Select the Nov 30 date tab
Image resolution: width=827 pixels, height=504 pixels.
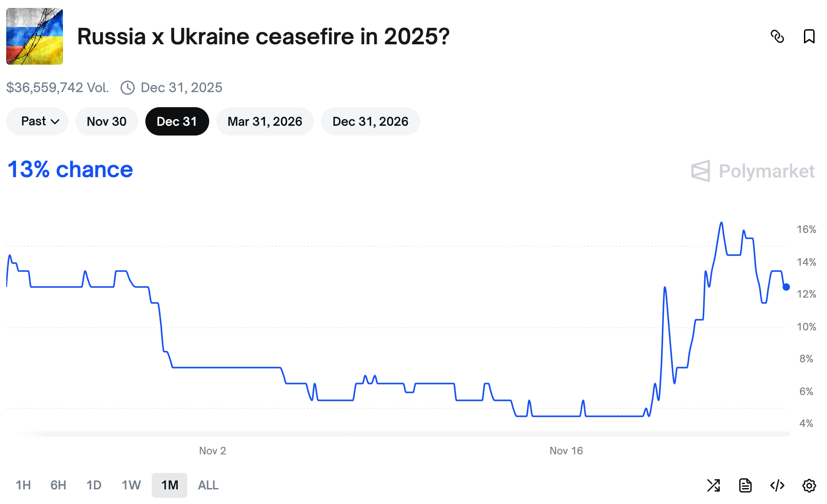(x=106, y=121)
